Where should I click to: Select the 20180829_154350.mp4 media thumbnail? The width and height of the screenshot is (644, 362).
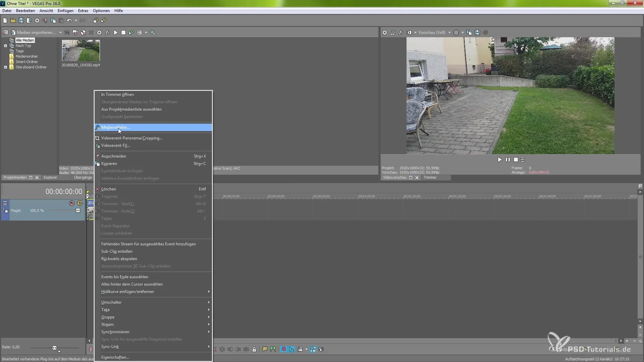point(81,51)
